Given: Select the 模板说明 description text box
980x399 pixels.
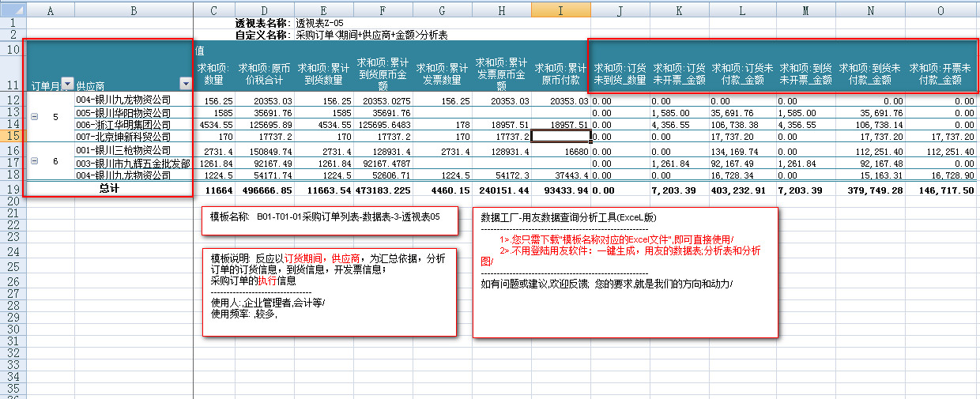Looking at the screenshot, I should click(x=329, y=291).
